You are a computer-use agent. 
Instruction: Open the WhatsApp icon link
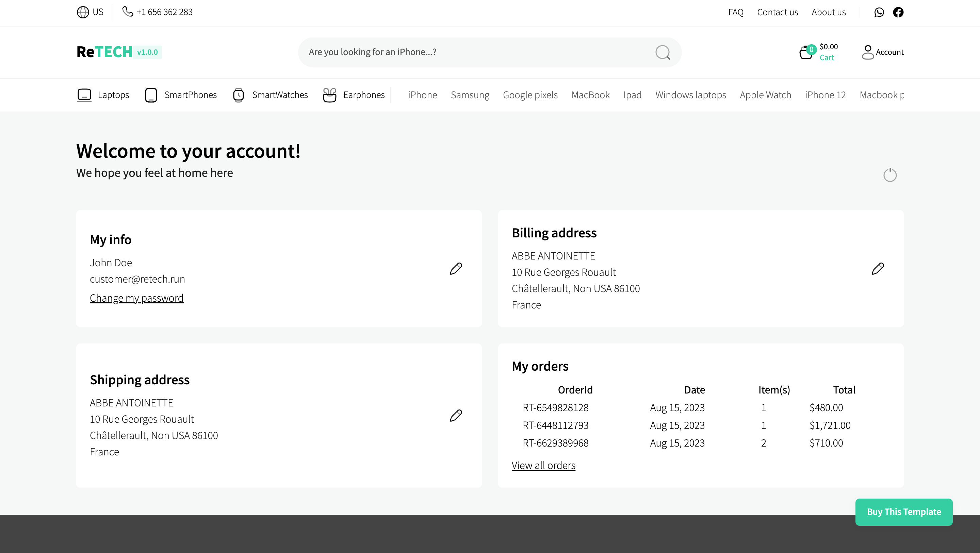pos(879,12)
